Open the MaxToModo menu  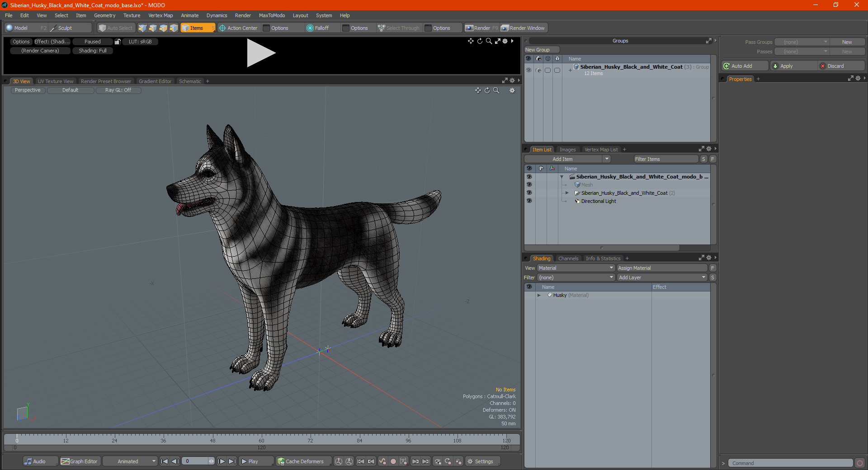272,15
